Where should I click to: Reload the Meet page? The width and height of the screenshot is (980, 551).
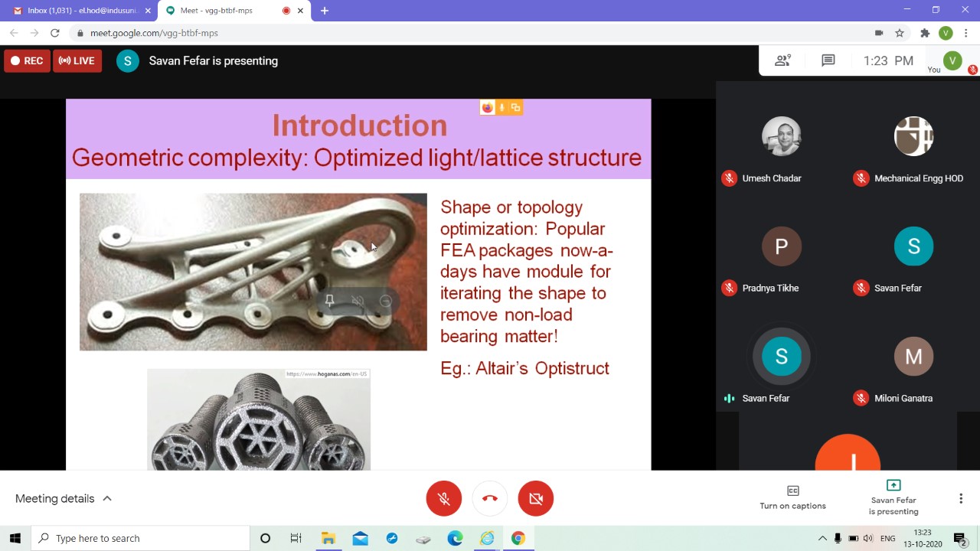(54, 33)
